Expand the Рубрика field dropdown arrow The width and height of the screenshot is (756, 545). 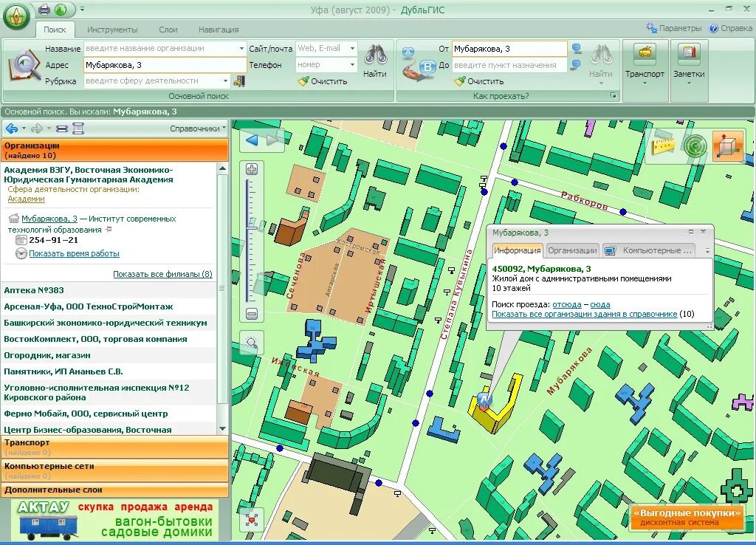coord(225,80)
